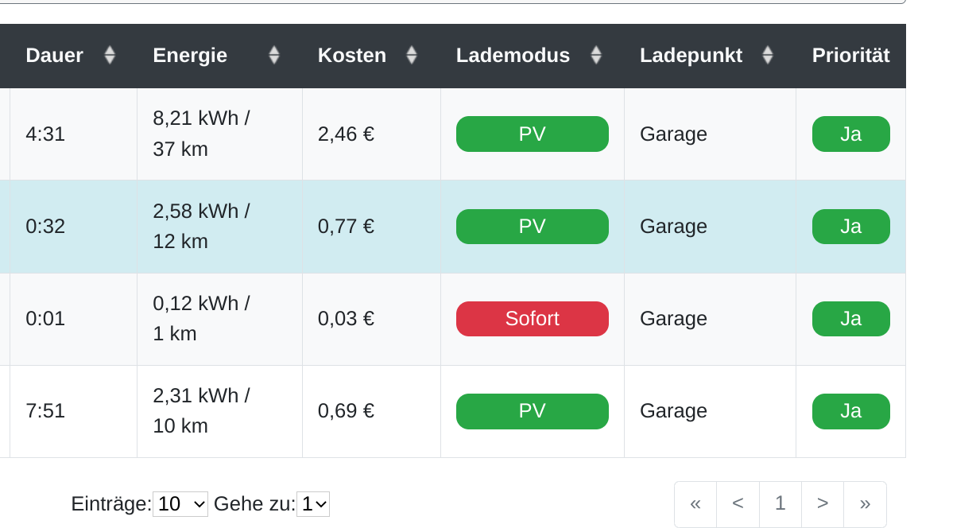Select page 1 in pagination
The image size is (980, 528).
click(x=781, y=503)
